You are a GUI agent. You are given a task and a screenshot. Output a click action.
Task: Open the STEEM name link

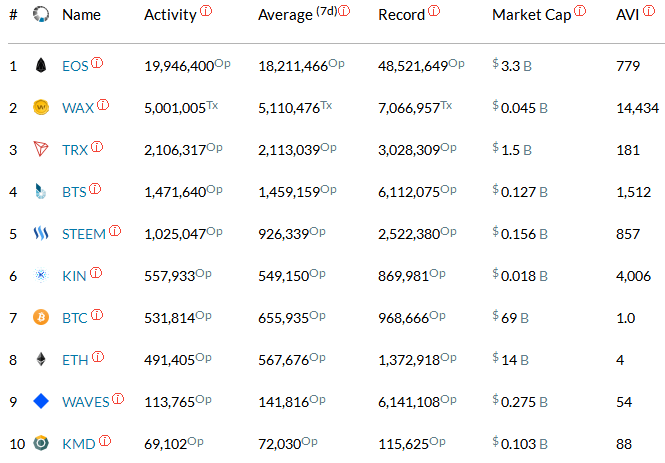coord(84,234)
